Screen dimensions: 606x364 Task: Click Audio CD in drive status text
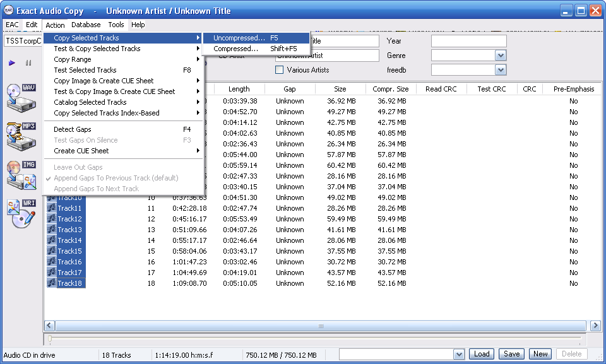pos(30,355)
